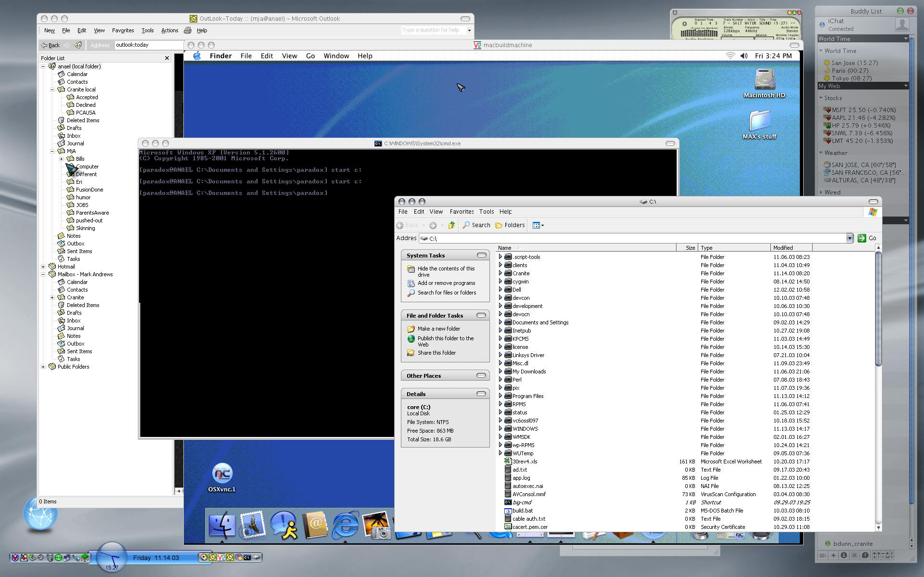Click the Up folder icon in Explorer
Viewport: 924px width, 577px height.
(451, 225)
